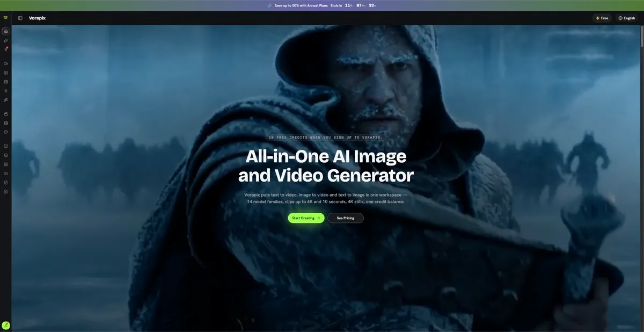Click the "All-in-One AI Image" headline
Viewport: 644px width, 332px height.
[326, 156]
